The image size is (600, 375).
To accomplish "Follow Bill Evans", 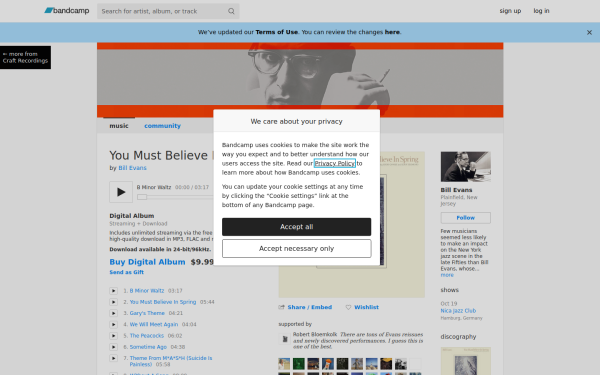I will tap(465, 218).
